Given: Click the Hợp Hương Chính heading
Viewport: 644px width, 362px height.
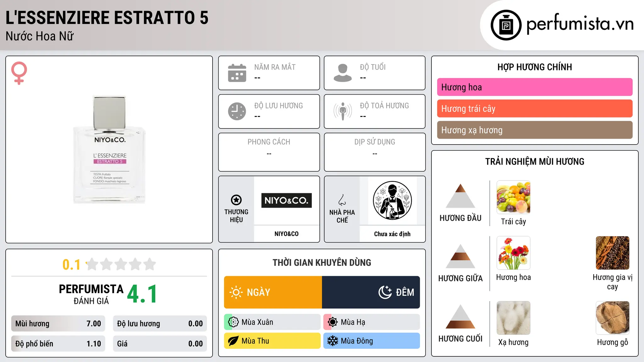Looking at the screenshot, I should [535, 67].
